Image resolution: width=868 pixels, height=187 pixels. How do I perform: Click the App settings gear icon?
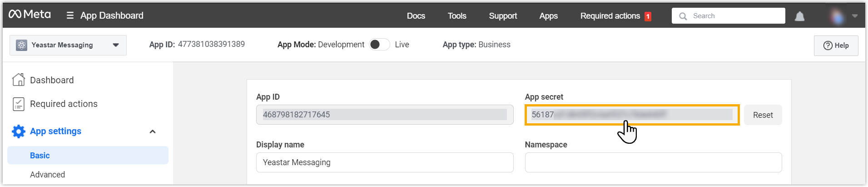coord(19,131)
